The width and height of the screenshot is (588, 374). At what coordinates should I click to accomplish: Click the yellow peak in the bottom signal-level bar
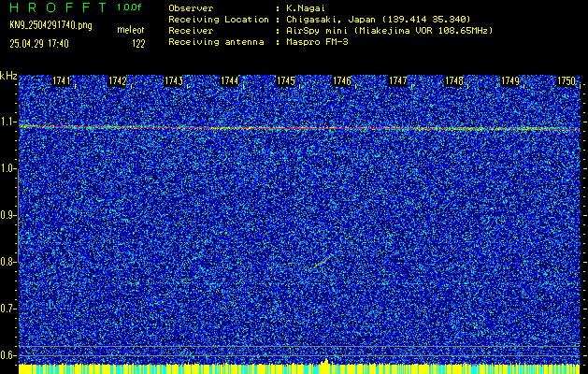click(x=325, y=362)
